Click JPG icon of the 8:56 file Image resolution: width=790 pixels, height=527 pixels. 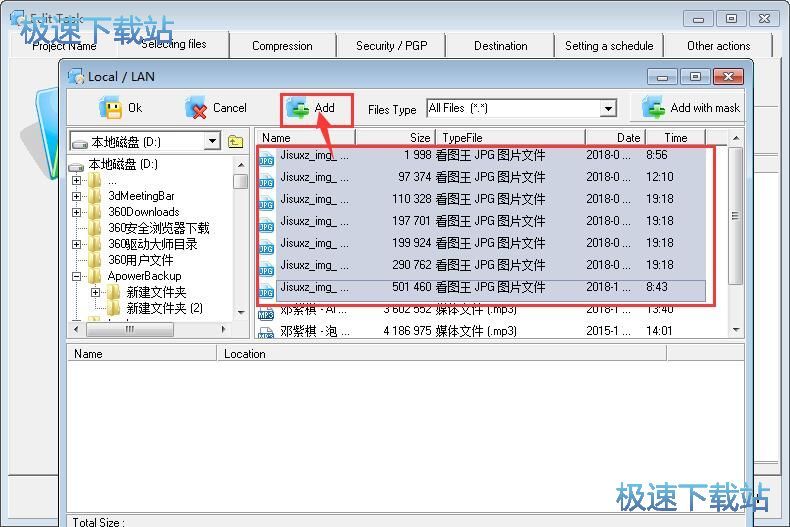[267, 159]
